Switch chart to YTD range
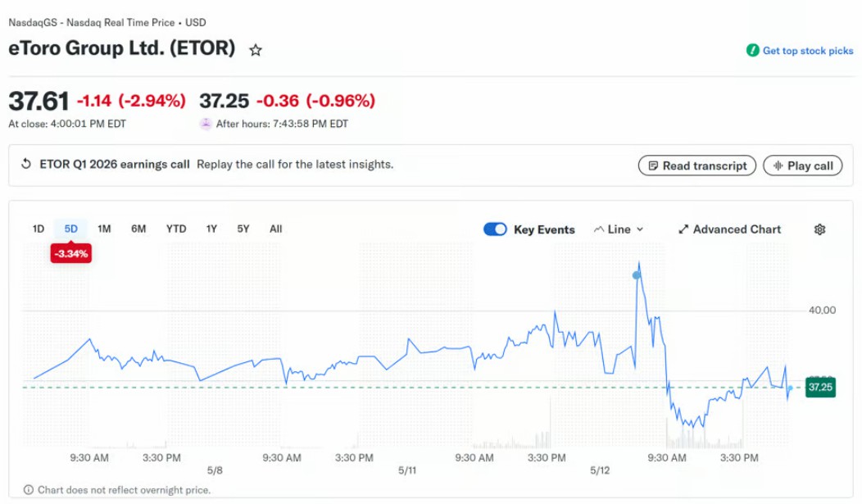 (x=176, y=229)
